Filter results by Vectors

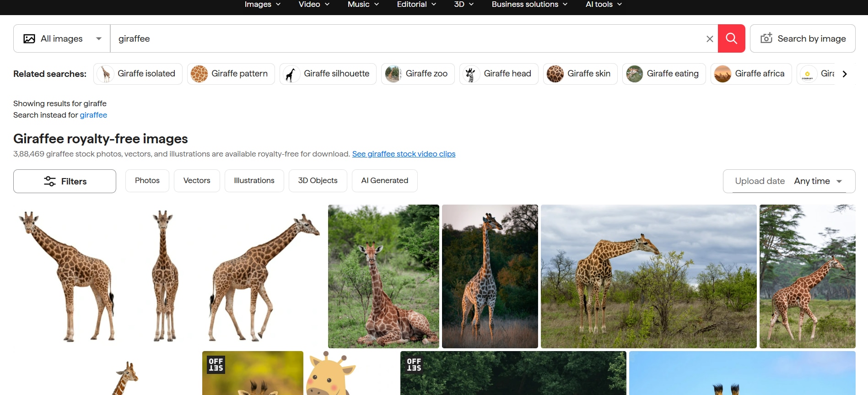pyautogui.click(x=197, y=181)
